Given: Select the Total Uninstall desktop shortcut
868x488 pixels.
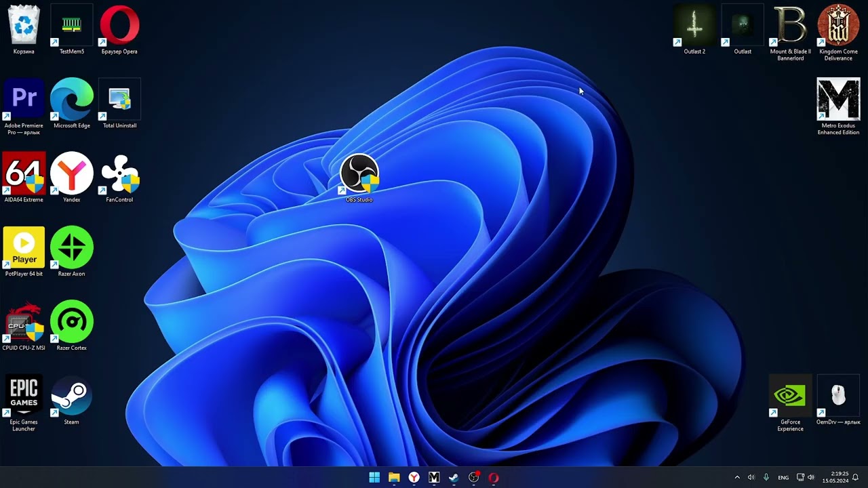Looking at the screenshot, I should 119,104.
